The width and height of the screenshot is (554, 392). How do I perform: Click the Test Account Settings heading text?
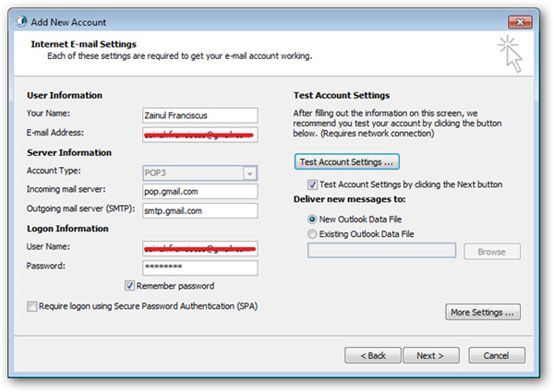[342, 95]
